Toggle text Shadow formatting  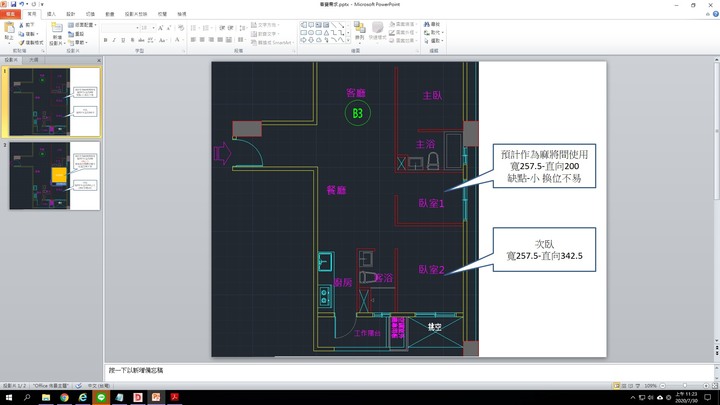click(x=132, y=40)
